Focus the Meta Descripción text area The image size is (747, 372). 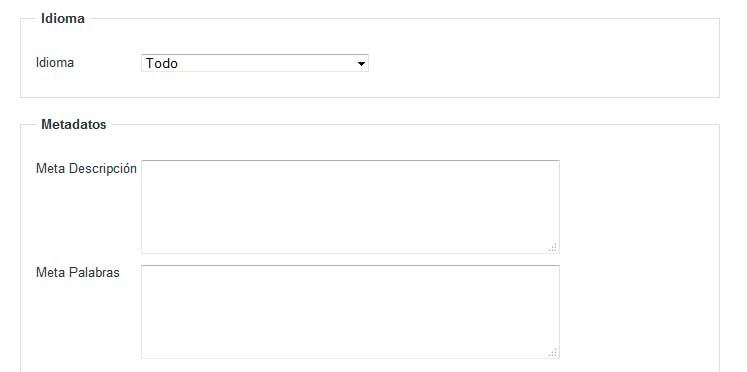[x=350, y=207]
